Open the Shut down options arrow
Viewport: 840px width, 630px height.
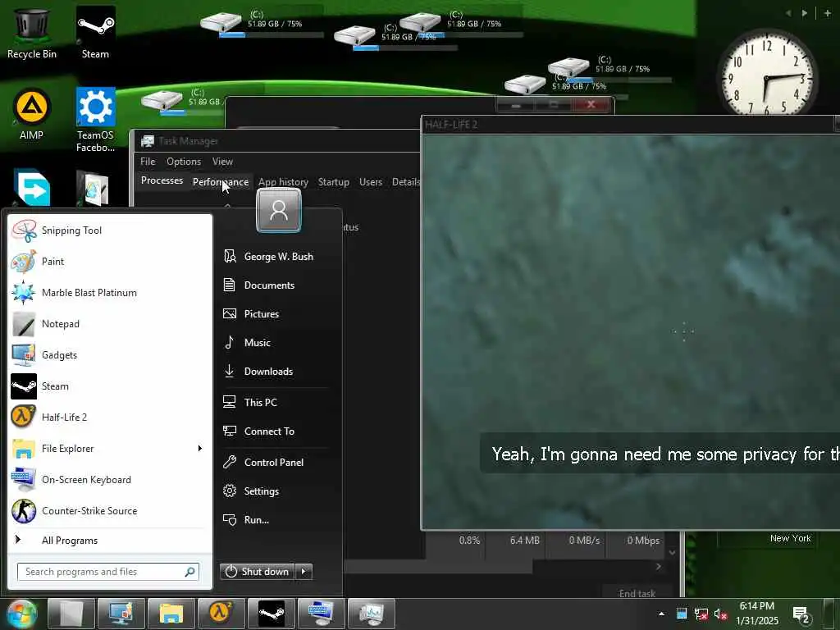(x=304, y=572)
